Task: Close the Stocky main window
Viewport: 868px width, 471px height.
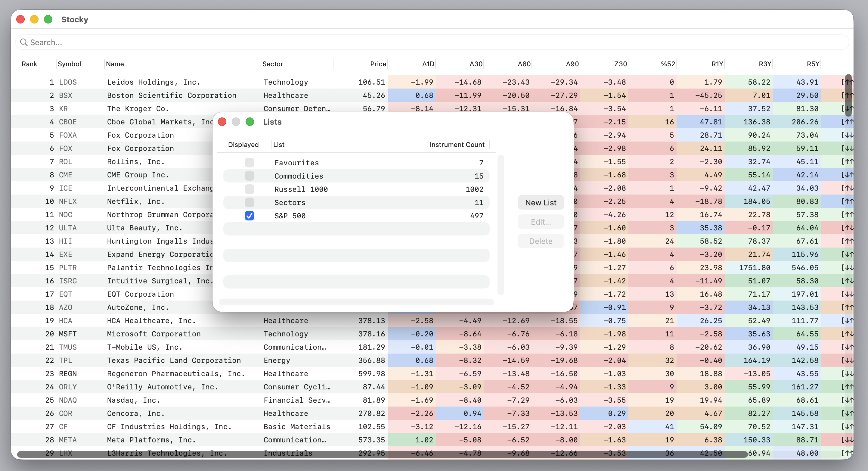Action: pyautogui.click(x=20, y=19)
